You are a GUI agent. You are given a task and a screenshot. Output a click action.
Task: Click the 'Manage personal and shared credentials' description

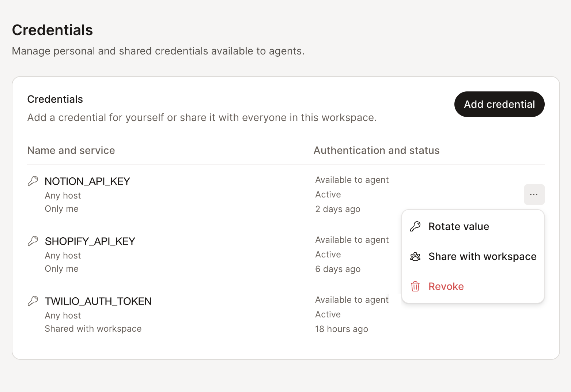pos(158,51)
